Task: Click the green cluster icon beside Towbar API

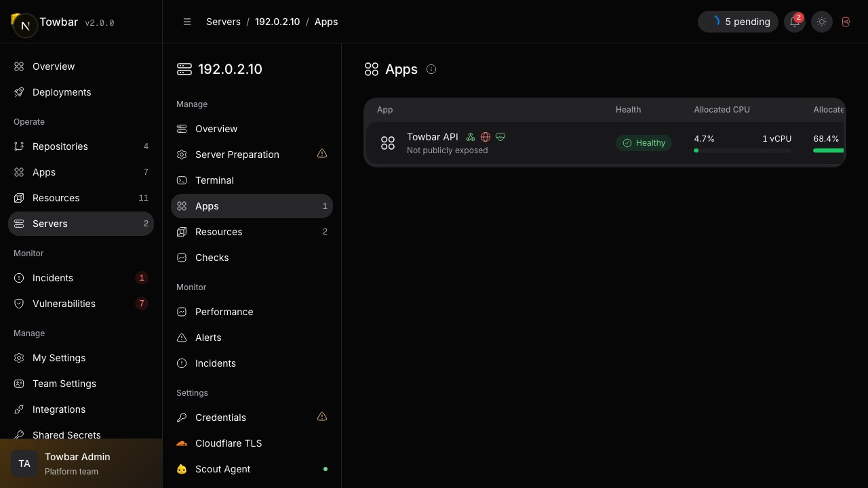Action: [471, 137]
